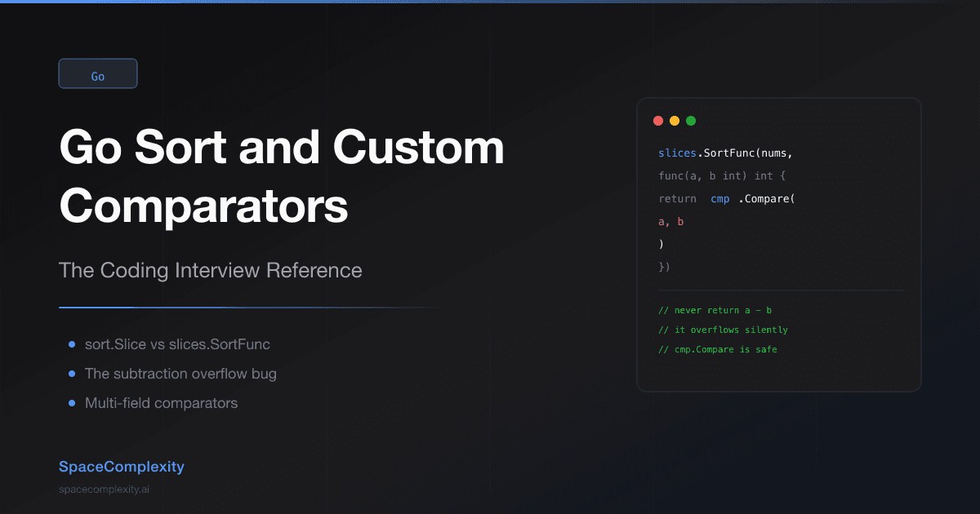
Task: Open the SpaceComplexity brand name
Action: point(122,467)
